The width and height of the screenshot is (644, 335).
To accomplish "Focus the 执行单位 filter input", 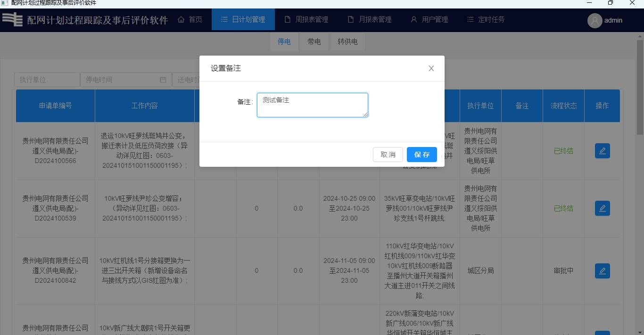I will click(x=47, y=80).
